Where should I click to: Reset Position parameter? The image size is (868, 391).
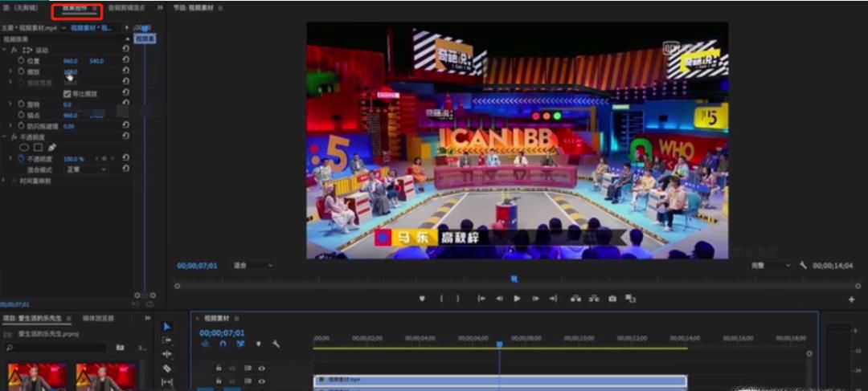point(125,61)
